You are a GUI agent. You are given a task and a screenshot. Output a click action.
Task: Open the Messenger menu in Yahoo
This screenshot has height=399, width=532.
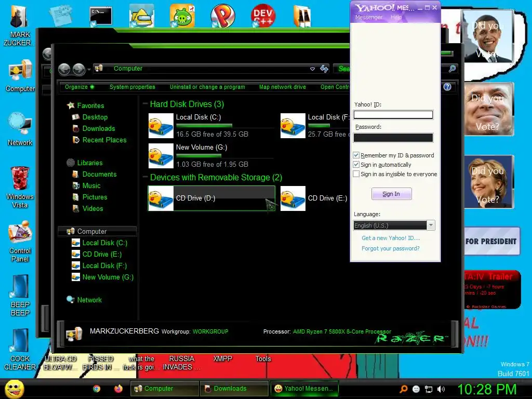368,17
